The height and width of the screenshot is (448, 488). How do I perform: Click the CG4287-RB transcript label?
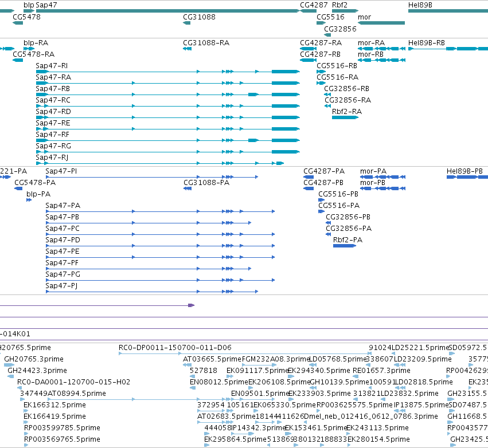(320, 54)
